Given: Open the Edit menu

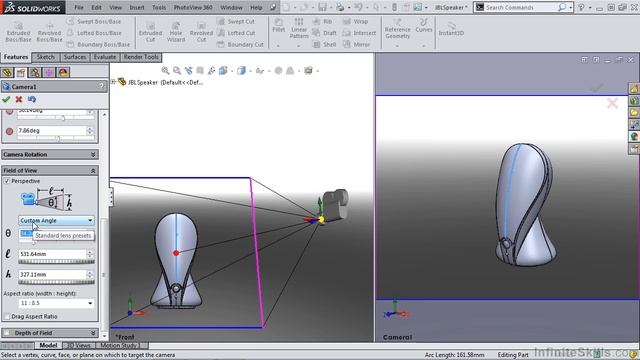Looking at the screenshot, I should 96,7.
